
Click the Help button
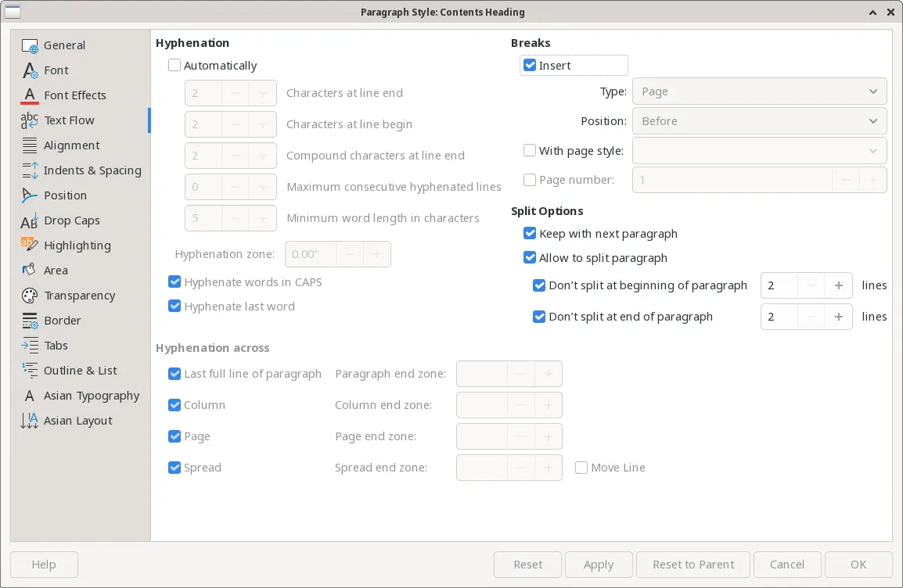click(x=44, y=565)
